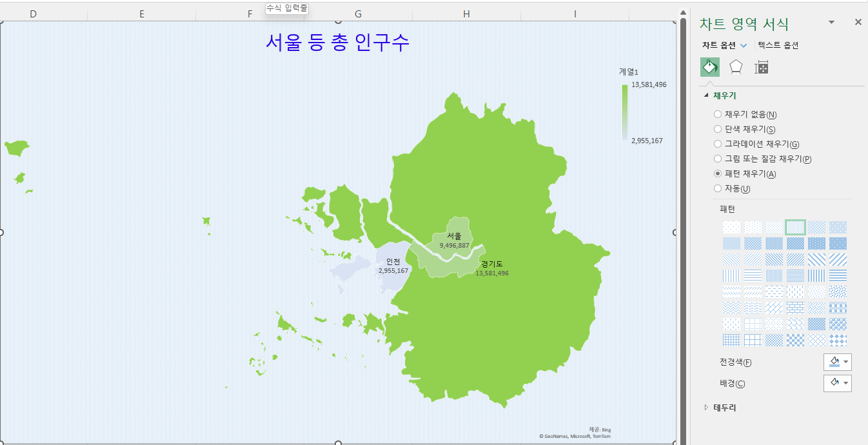Select the 20% dotted pattern swatch
The width and height of the screenshot is (868, 445).
coord(774,227)
